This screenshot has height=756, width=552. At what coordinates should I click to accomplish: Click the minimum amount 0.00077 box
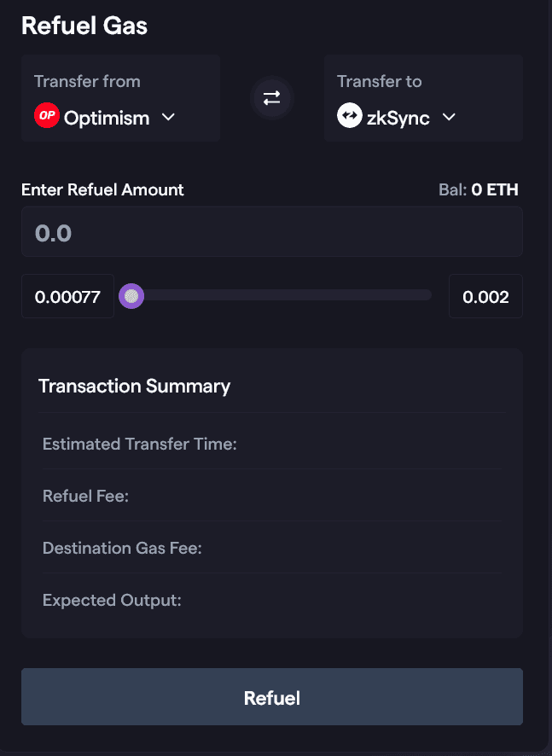(x=67, y=297)
